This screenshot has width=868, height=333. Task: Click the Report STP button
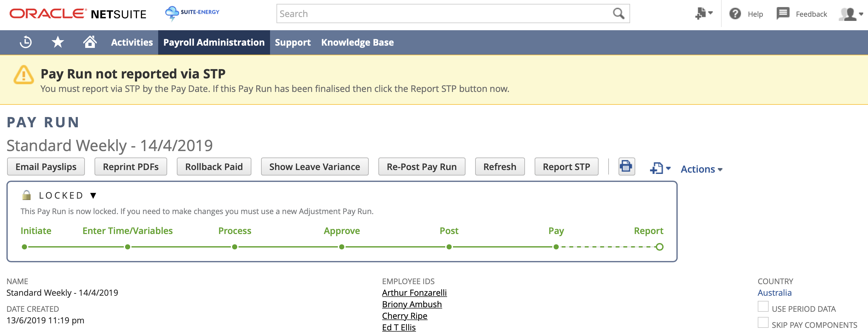click(x=566, y=166)
